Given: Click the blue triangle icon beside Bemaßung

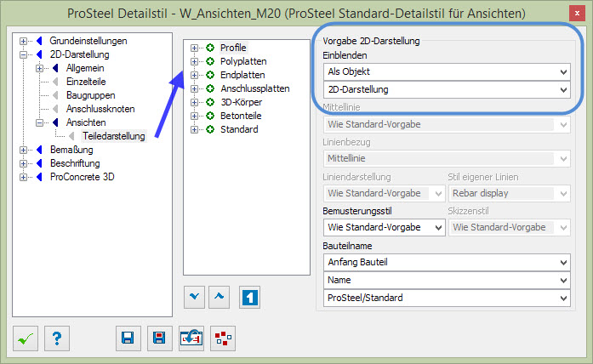Looking at the screenshot, I should click(39, 150).
